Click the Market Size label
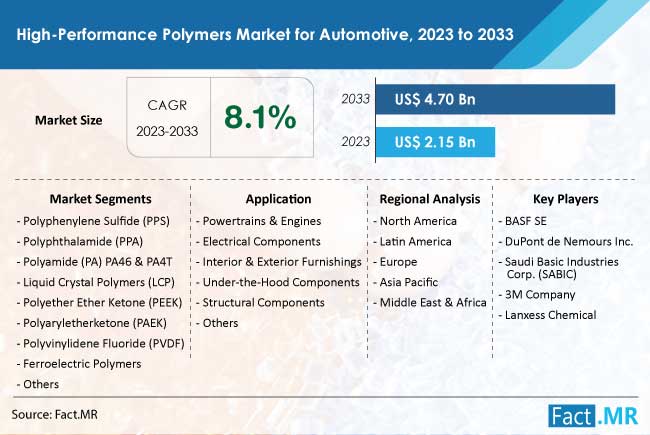This screenshot has width=650, height=435. [68, 120]
